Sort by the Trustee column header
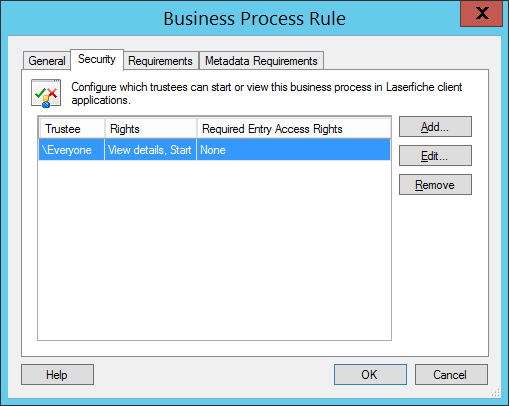This screenshot has height=406, width=509. tap(72, 129)
